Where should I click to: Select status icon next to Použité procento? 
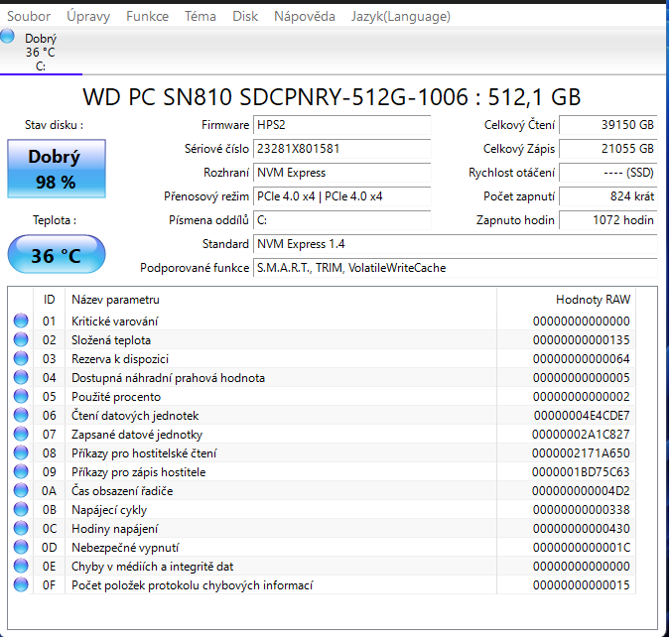(x=21, y=397)
